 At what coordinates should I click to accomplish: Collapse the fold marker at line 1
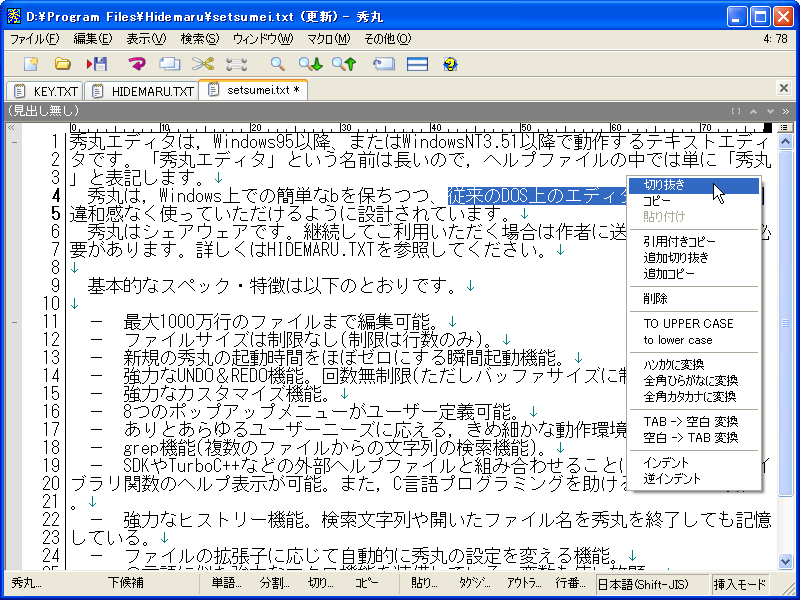(14, 141)
